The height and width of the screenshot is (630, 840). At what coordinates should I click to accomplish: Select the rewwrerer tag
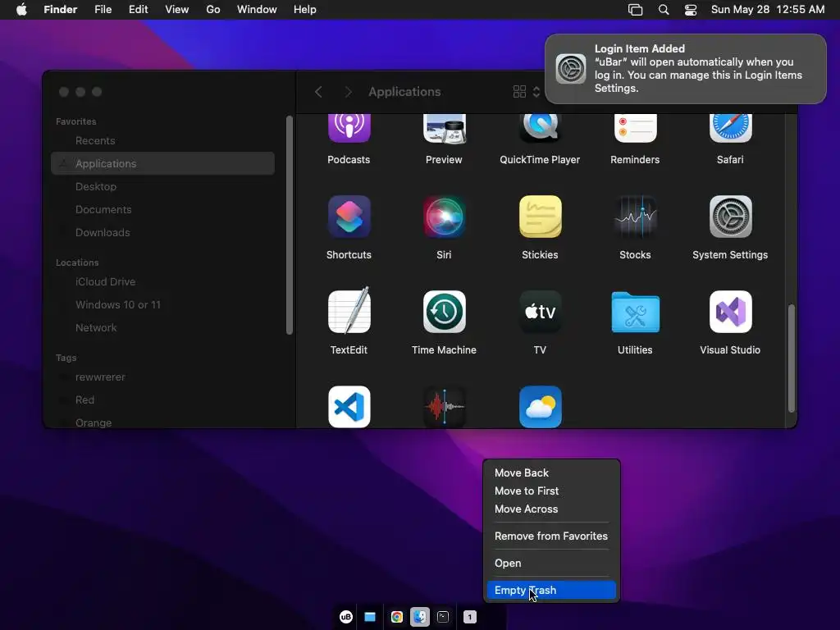tap(163, 377)
